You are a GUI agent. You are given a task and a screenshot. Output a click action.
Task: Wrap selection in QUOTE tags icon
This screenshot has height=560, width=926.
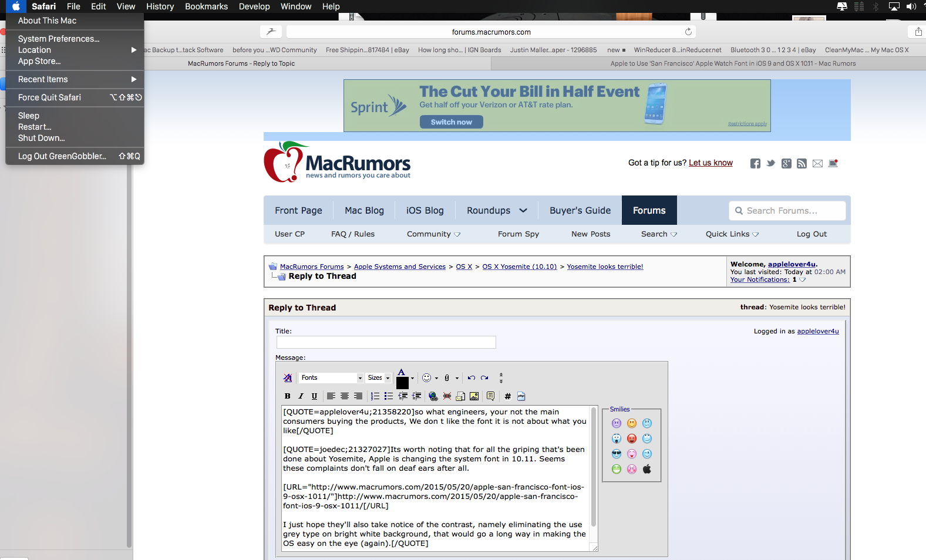tap(490, 396)
